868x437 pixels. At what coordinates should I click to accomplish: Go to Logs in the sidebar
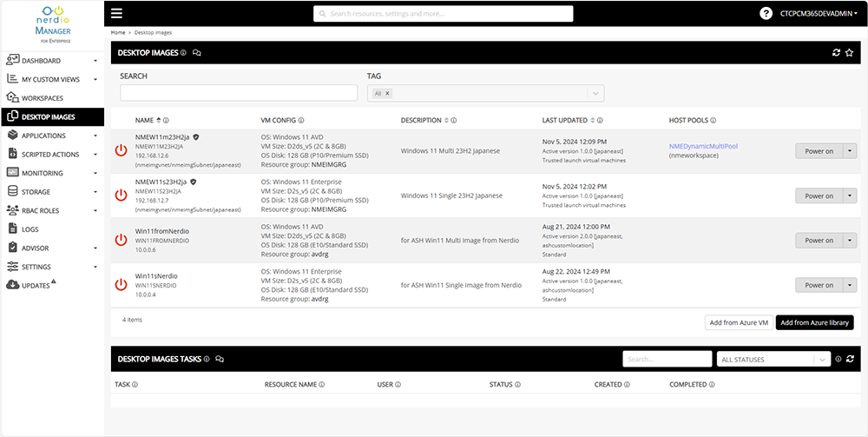(x=30, y=229)
